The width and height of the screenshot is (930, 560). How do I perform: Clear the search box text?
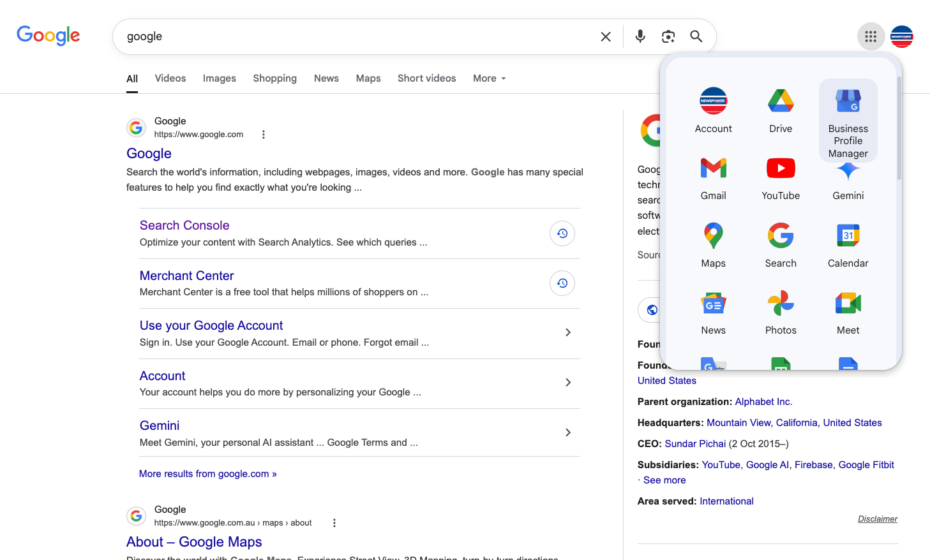[x=606, y=36]
